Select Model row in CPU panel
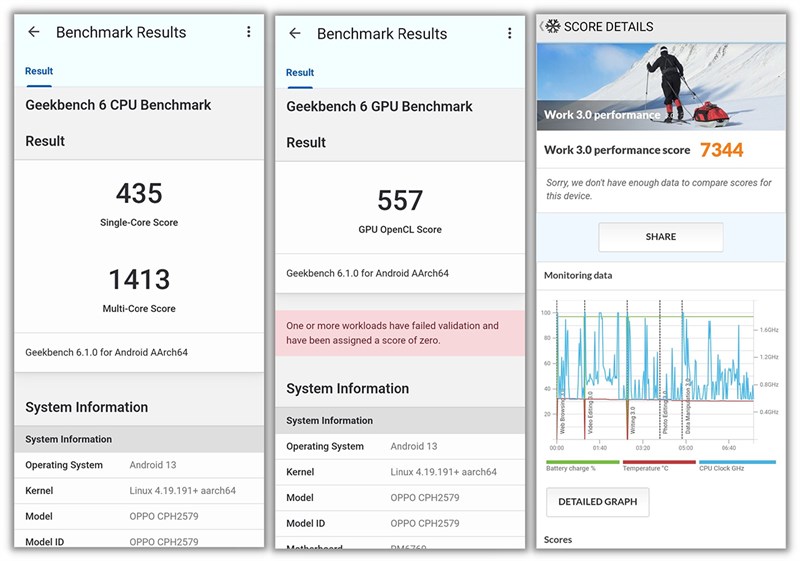Image resolution: width=800 pixels, height=561 pixels. point(139,516)
